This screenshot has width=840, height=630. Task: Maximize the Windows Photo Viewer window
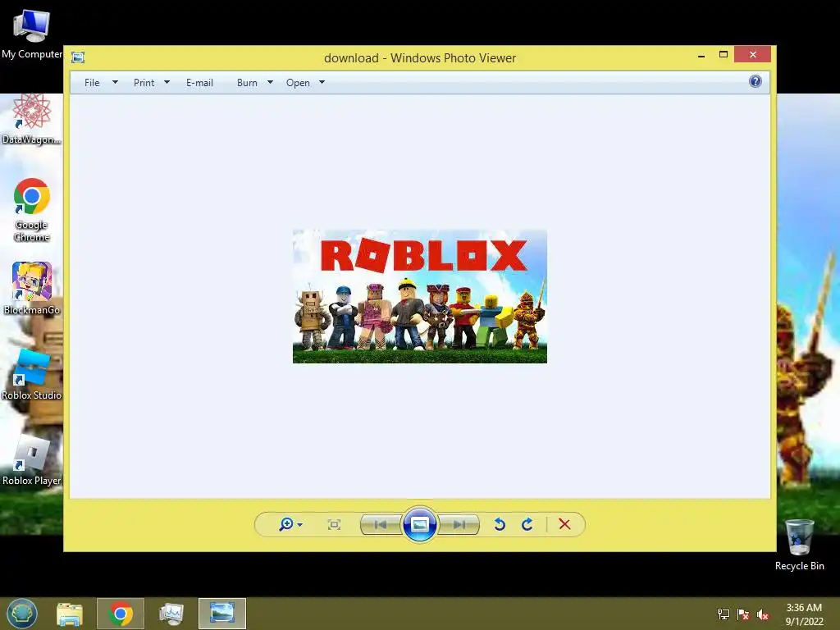click(x=724, y=55)
